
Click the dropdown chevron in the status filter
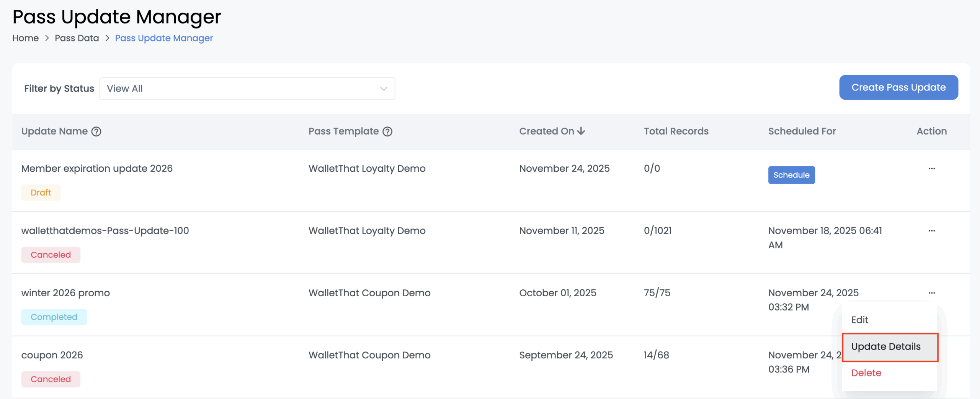[x=383, y=88]
